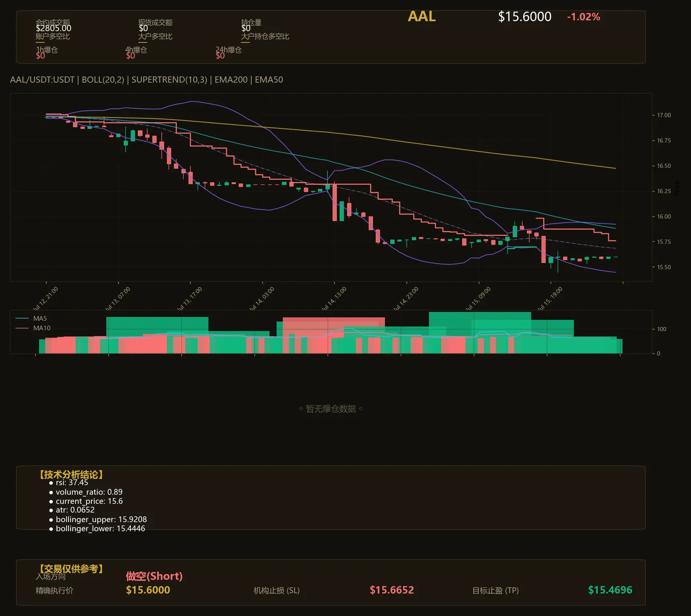691x616 pixels.
Task: Click the Jul 14, 03:00 time label
Action: point(261,299)
